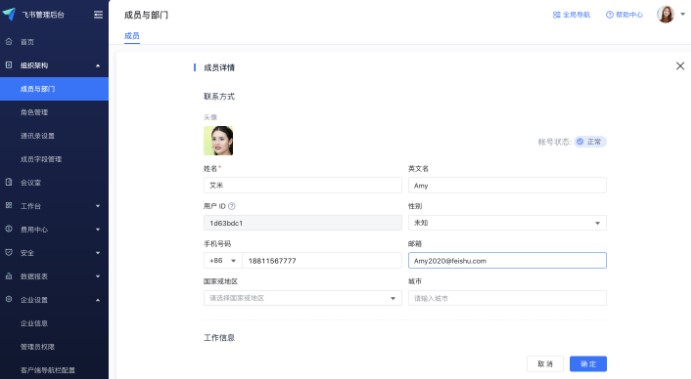Expand the 工作台 section arrow

[98, 206]
